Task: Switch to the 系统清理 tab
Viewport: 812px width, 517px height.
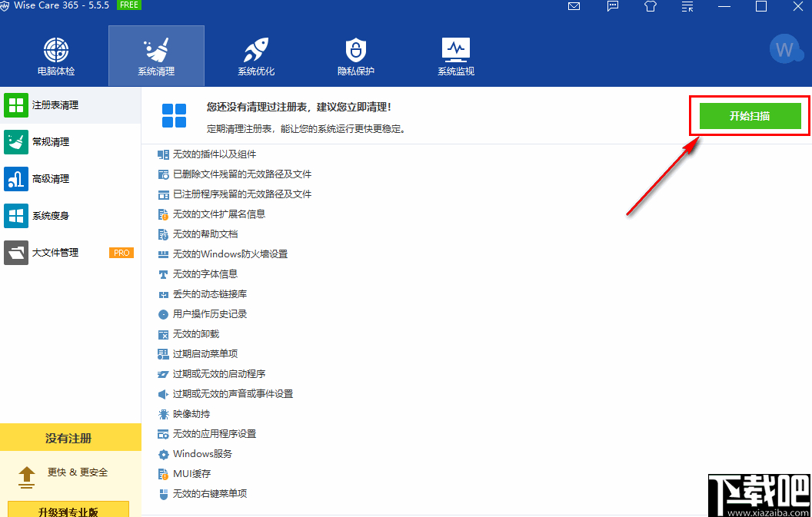Action: pyautogui.click(x=156, y=56)
